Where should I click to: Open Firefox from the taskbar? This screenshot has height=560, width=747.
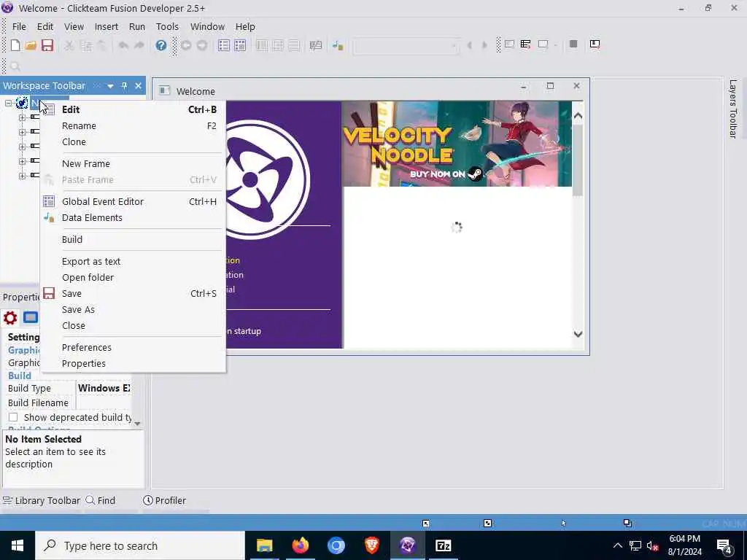click(x=300, y=545)
